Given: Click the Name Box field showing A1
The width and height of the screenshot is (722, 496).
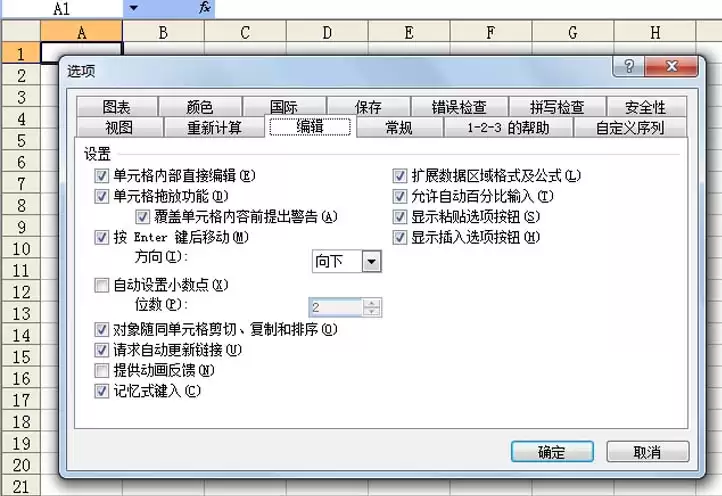Looking at the screenshot, I should point(62,8).
